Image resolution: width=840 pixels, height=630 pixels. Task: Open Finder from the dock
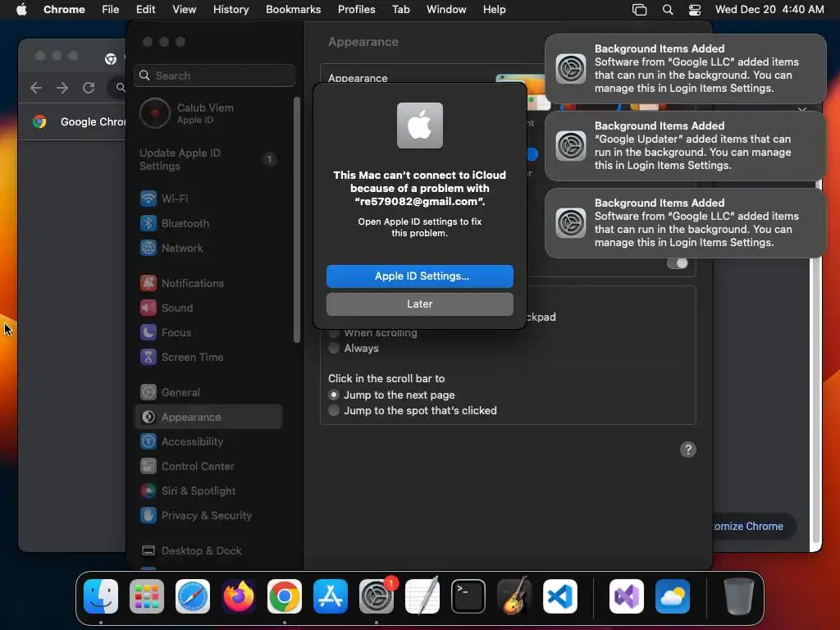[101, 596]
